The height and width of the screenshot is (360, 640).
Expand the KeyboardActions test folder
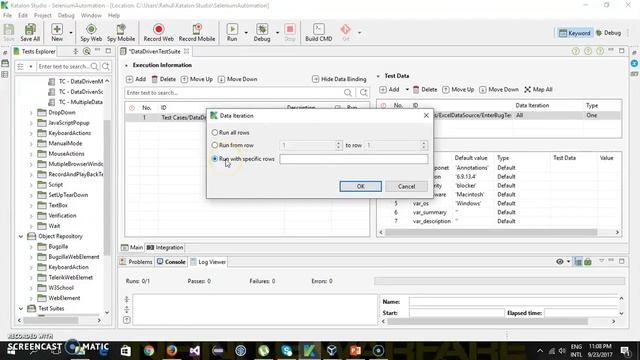click(31, 133)
